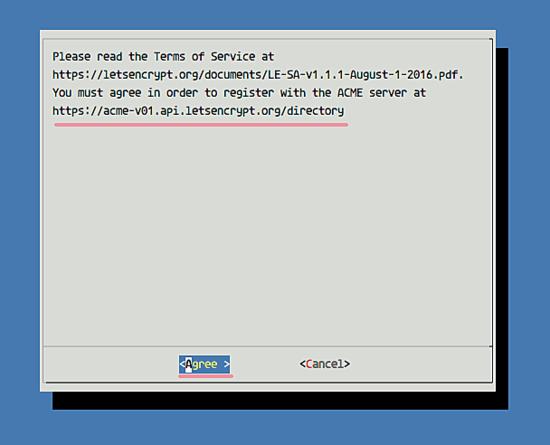Click the black drop shadow under dialog
The height and width of the screenshot is (445, 550).
click(281, 400)
